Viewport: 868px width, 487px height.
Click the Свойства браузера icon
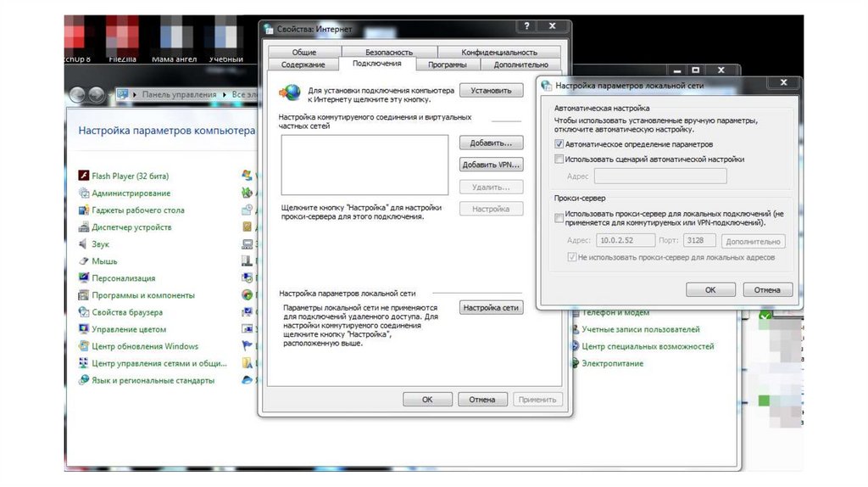[84, 312]
